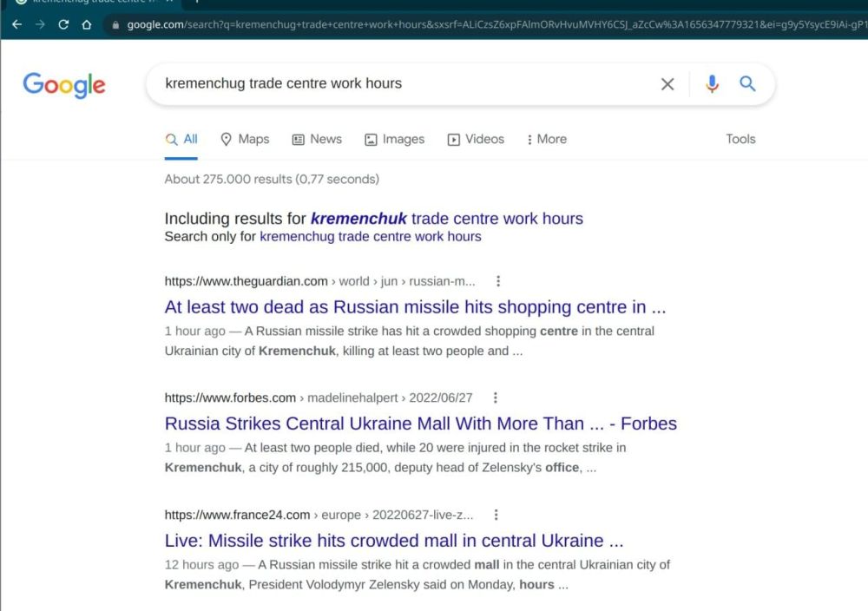Click the forbes.com result URL
Screen dimensions: 868x611
click(x=319, y=397)
